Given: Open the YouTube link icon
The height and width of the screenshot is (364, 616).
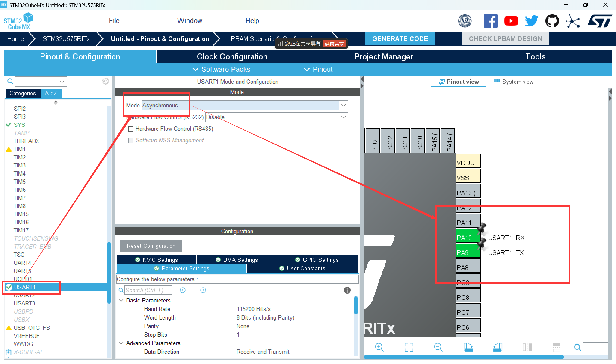Looking at the screenshot, I should 511,21.
